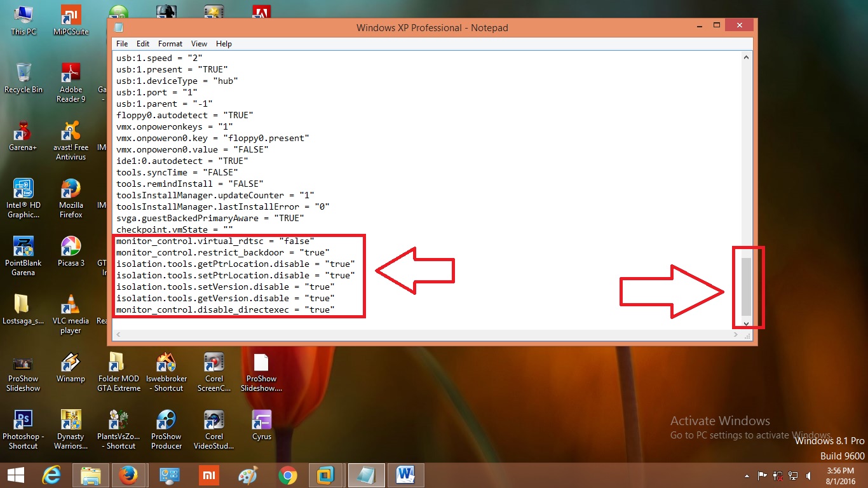This screenshot has width=868, height=488.
Task: Open the File menu in Notepad
Action: click(121, 43)
